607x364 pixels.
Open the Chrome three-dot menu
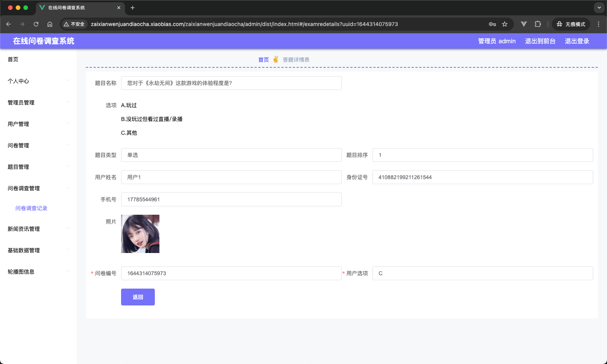[x=599, y=24]
